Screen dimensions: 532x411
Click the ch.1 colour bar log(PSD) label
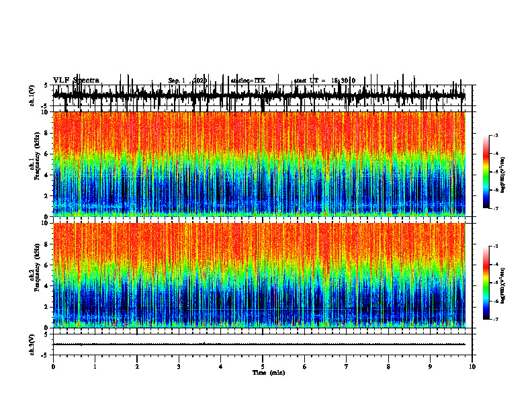click(x=503, y=175)
